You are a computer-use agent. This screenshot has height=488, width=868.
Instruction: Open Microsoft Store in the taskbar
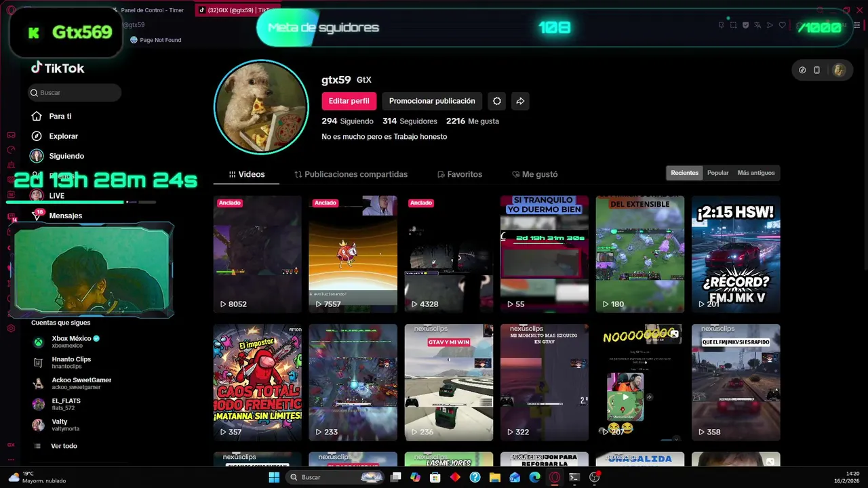click(435, 477)
